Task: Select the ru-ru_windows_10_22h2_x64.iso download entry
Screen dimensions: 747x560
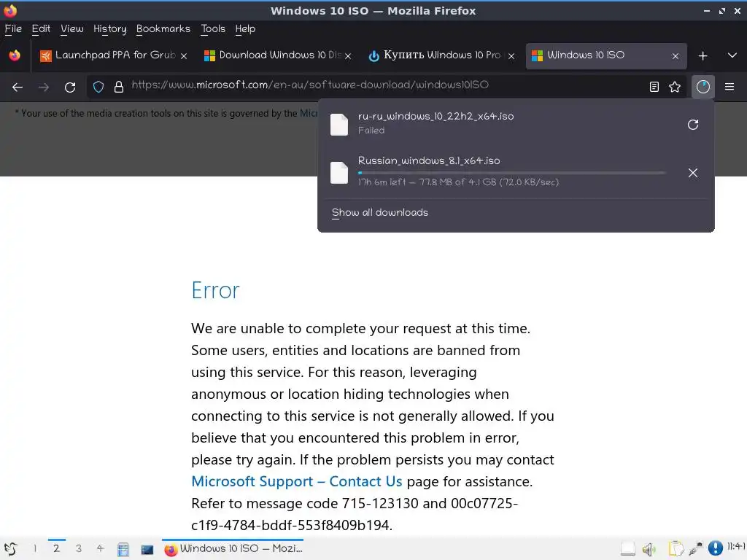Action: pos(516,123)
